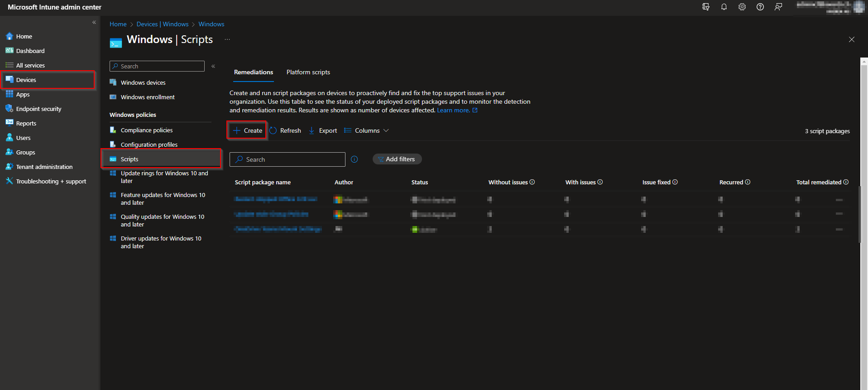Screen dimensions: 868x390
Task: Click info icon next to Without issues
Action: (532, 182)
